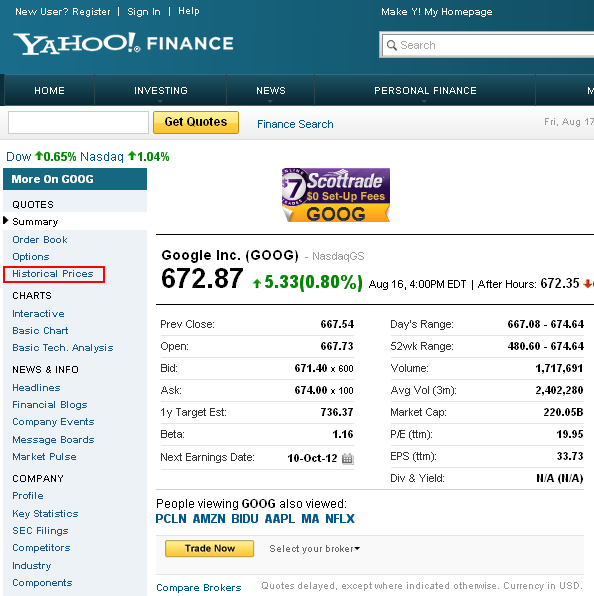Open Industry page
594x596 pixels.
pos(32,566)
